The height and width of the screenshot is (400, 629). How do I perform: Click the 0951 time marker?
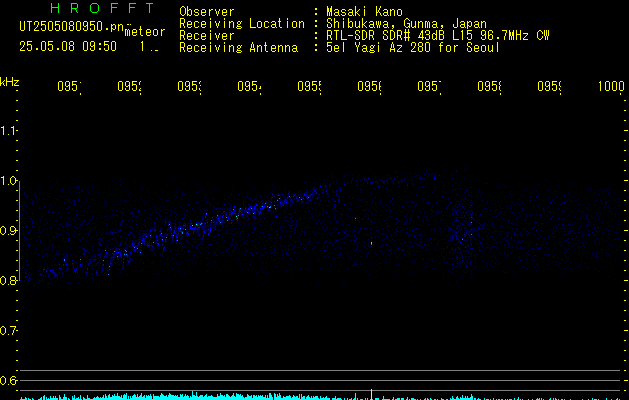point(69,86)
